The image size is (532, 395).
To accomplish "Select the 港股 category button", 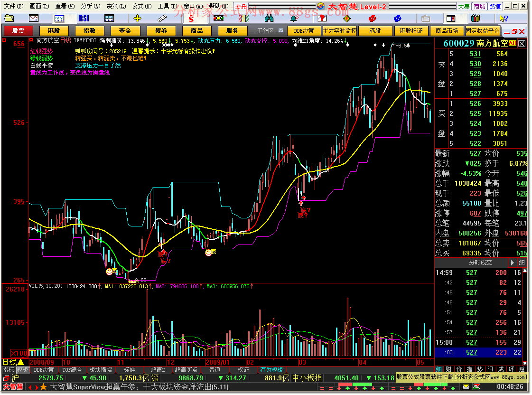I will click(x=54, y=31).
